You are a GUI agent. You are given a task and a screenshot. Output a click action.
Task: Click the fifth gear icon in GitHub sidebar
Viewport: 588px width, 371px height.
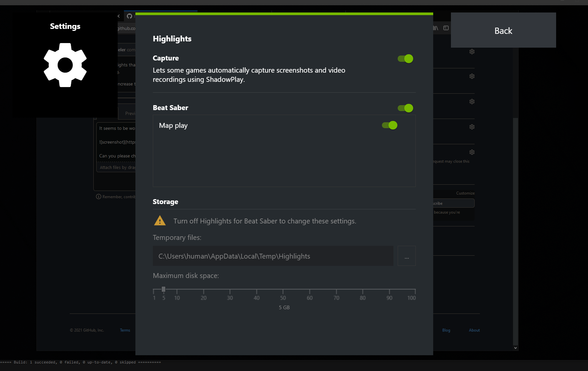(472, 152)
